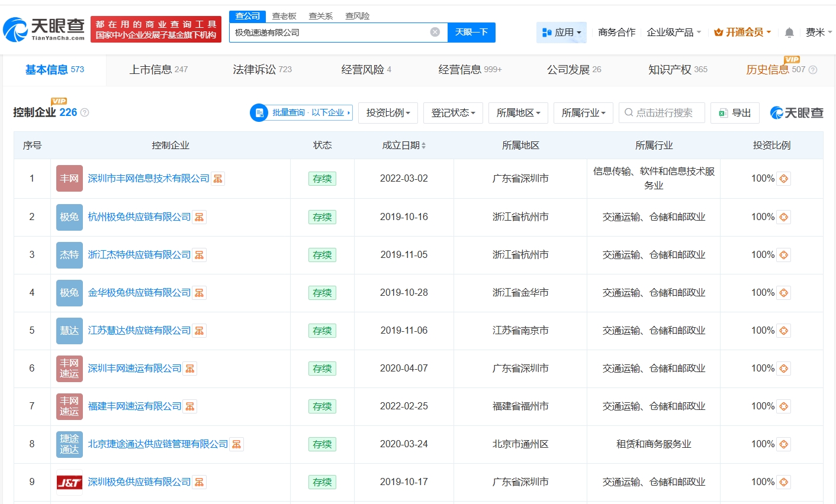Switch to the 经营风险 tab
The height and width of the screenshot is (504, 836).
point(366,70)
